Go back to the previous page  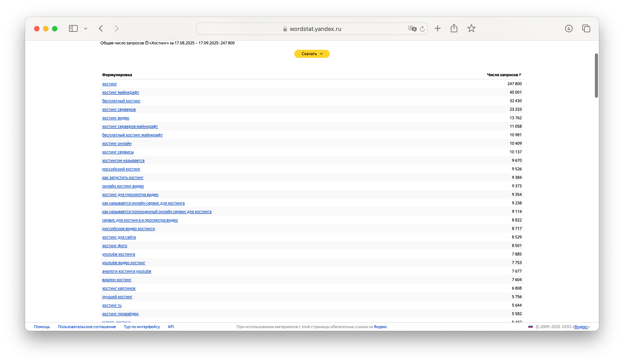click(101, 28)
